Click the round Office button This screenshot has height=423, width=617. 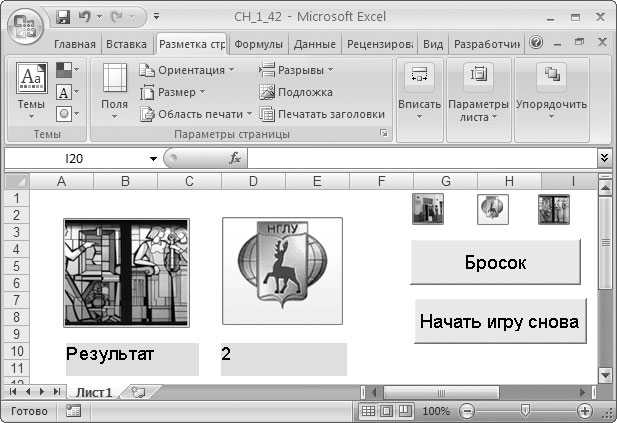(25, 26)
